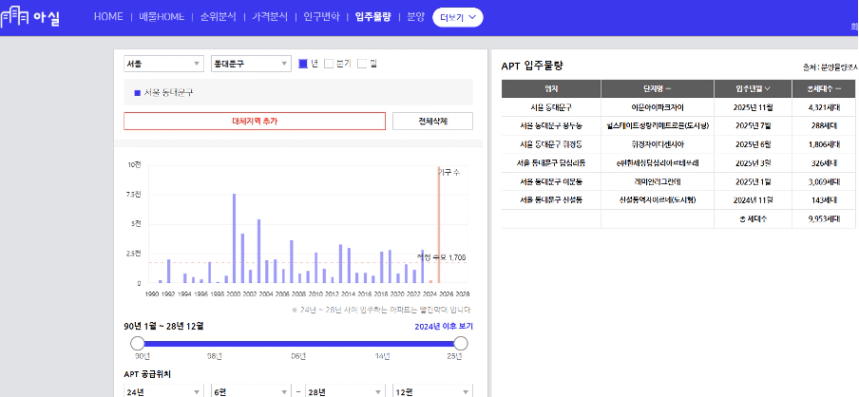The image size is (859, 397).
Task: Click the 2025년 1월 move-in date cell
Action: tap(753, 181)
